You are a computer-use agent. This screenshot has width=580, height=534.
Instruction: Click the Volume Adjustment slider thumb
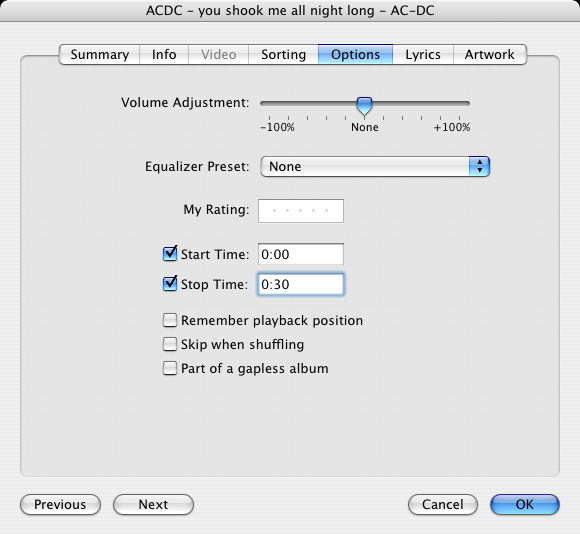[x=364, y=106]
